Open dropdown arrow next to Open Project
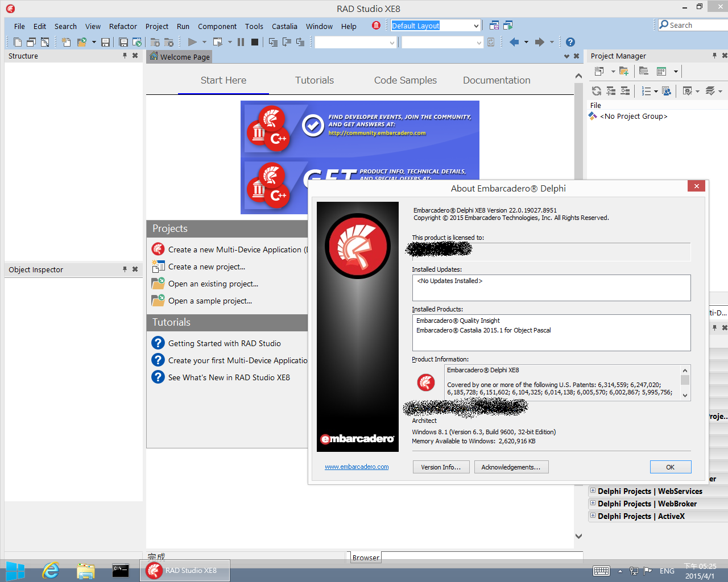The height and width of the screenshot is (582, 728). tap(94, 42)
